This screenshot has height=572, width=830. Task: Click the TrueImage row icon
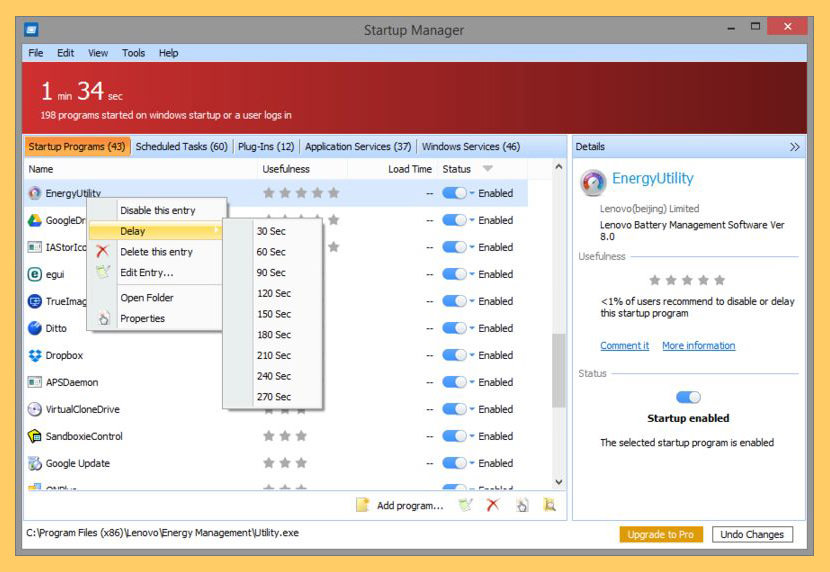tap(34, 301)
